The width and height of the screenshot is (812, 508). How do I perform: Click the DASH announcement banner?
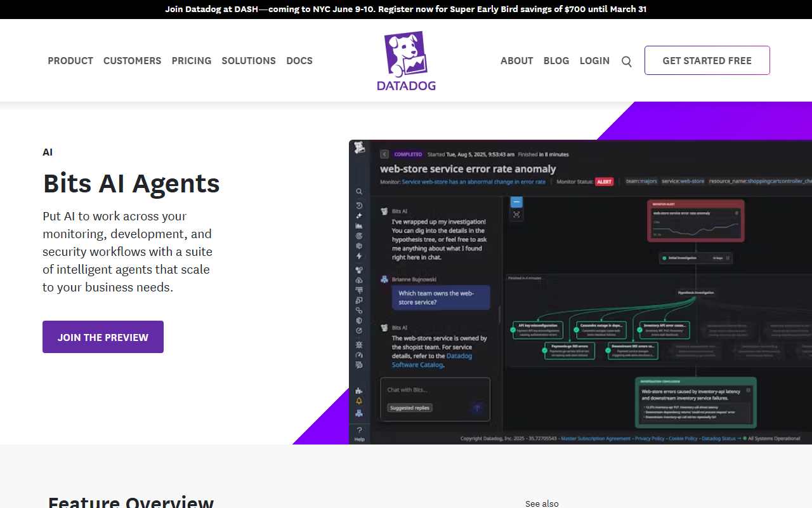pos(406,10)
